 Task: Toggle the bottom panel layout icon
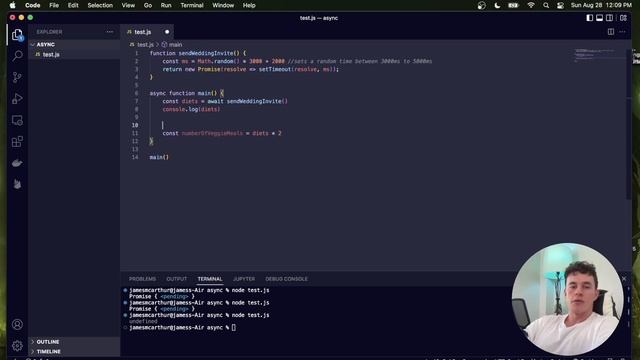pos(599,18)
